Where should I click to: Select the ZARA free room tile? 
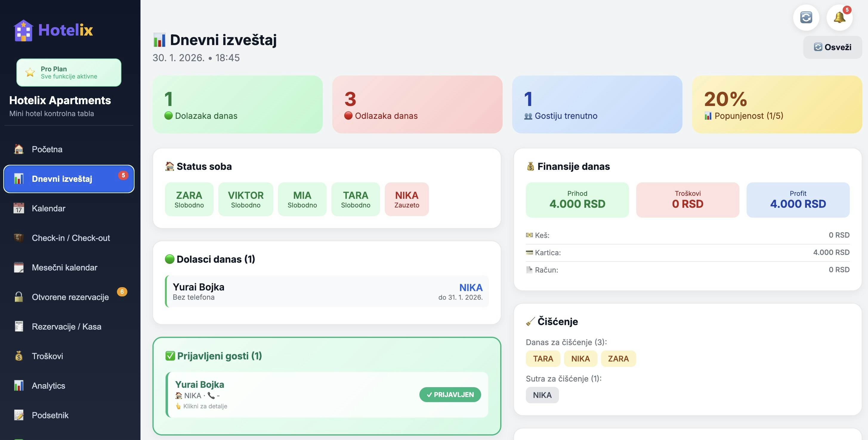189,199
